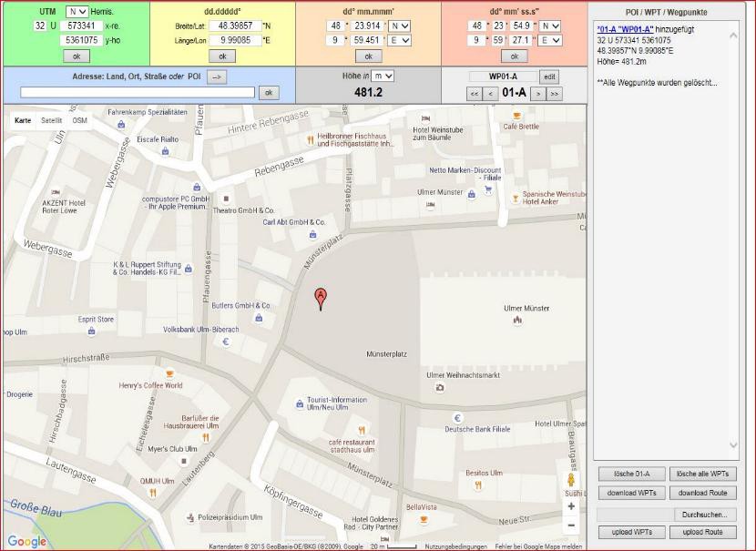The height and width of the screenshot is (551, 756).
Task: Click the Ulmer Münster church map icon
Action: point(517,320)
